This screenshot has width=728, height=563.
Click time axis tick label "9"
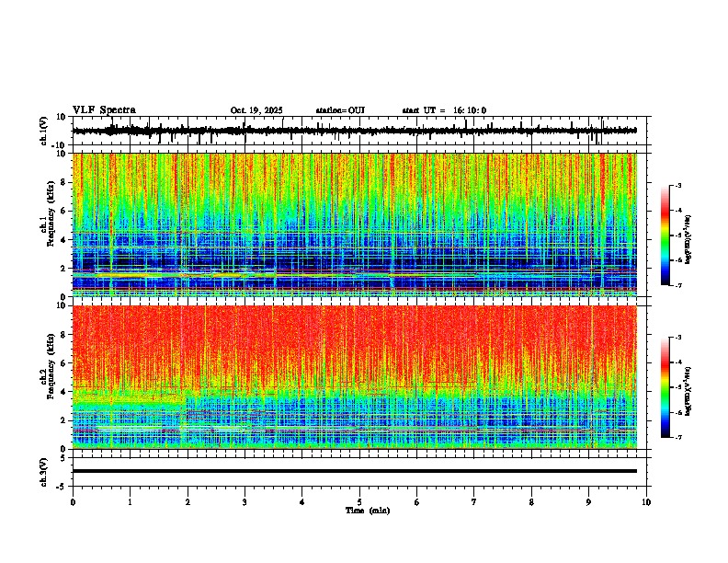coord(588,502)
